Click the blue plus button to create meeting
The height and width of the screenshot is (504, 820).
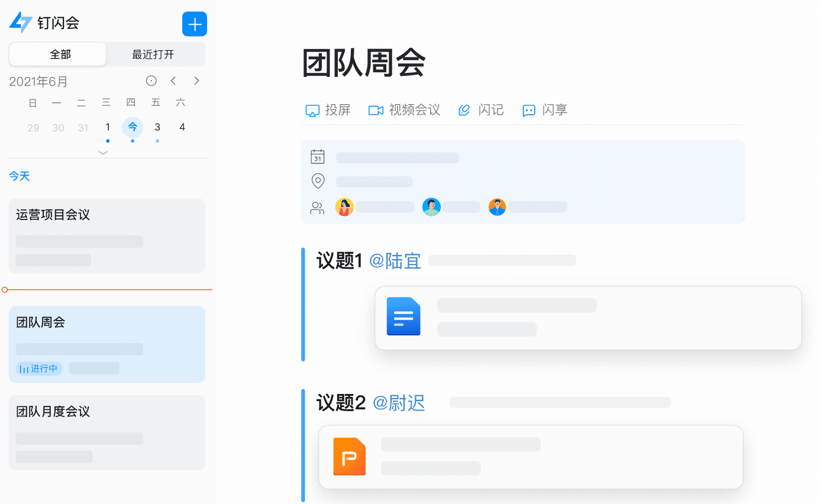[x=194, y=24]
